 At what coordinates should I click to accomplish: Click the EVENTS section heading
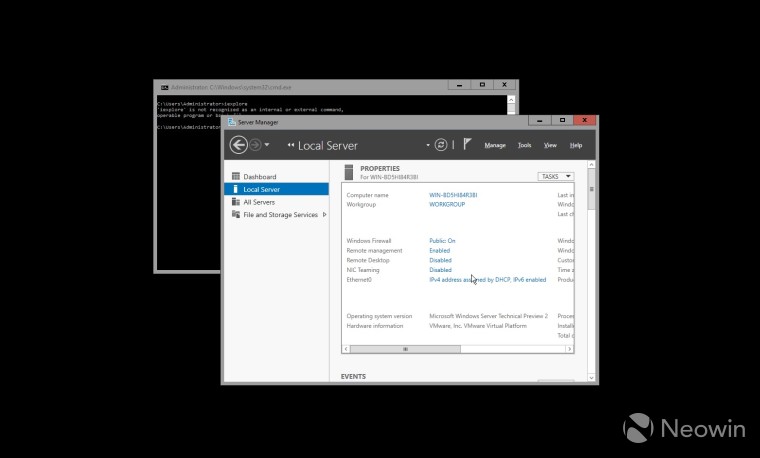point(353,377)
